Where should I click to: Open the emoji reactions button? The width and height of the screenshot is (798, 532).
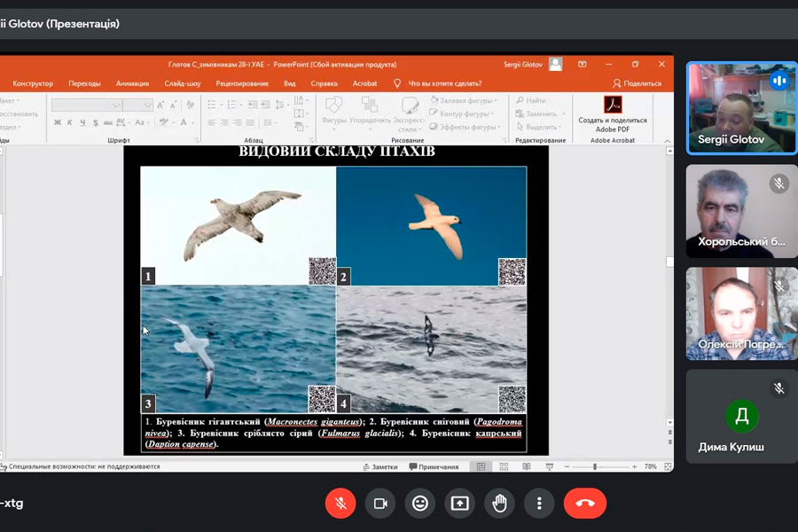pyautogui.click(x=420, y=503)
